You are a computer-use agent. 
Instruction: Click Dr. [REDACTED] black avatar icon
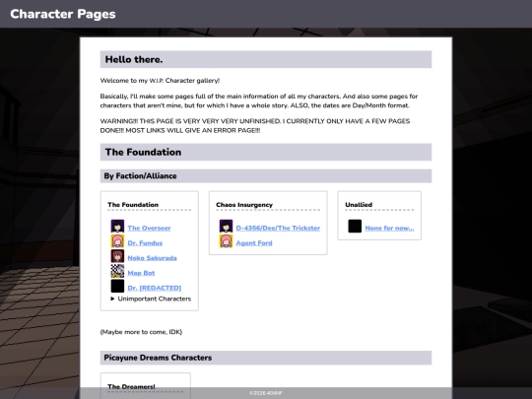117,286
